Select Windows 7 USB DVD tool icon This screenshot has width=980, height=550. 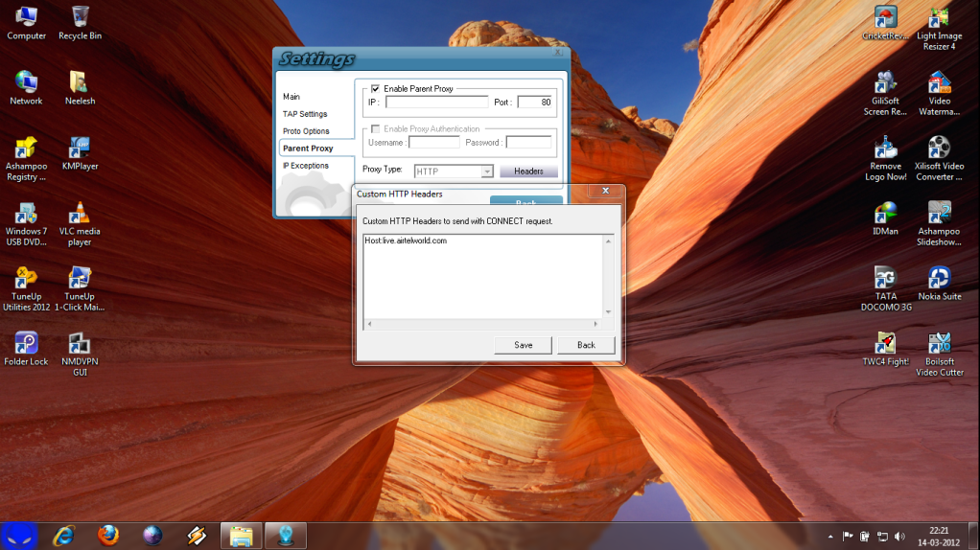(x=26, y=224)
